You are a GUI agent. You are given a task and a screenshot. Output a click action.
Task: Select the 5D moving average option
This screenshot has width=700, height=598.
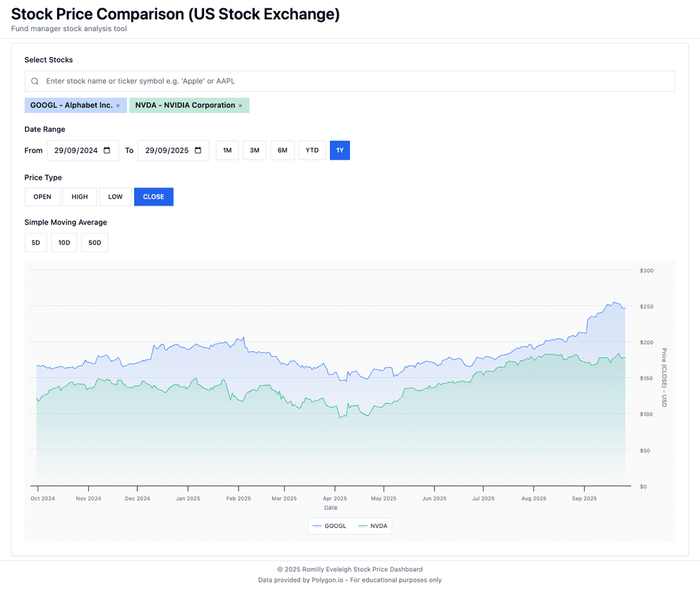36,242
